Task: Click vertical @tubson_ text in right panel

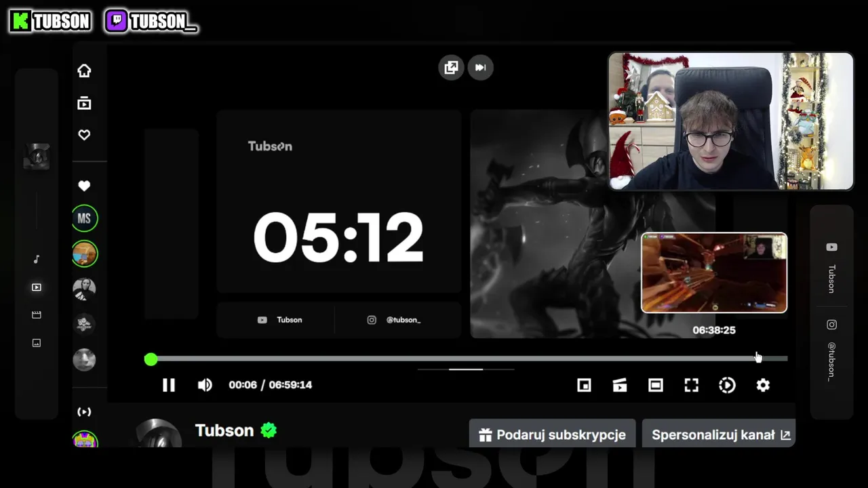Action: click(831, 361)
